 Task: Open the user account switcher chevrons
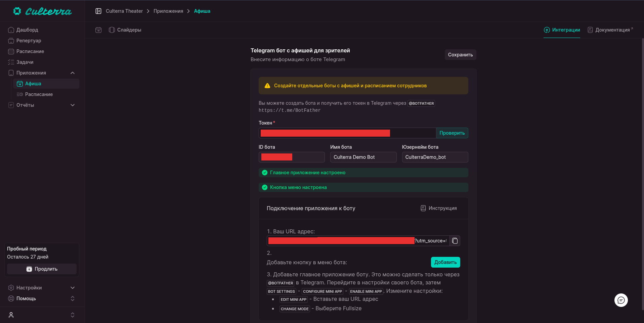pos(72,315)
